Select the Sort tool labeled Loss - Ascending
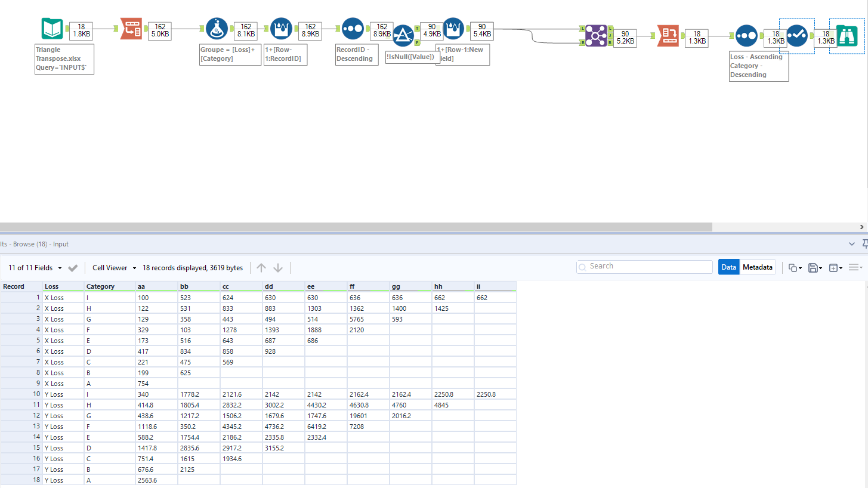This screenshot has width=868, height=488. point(747,36)
